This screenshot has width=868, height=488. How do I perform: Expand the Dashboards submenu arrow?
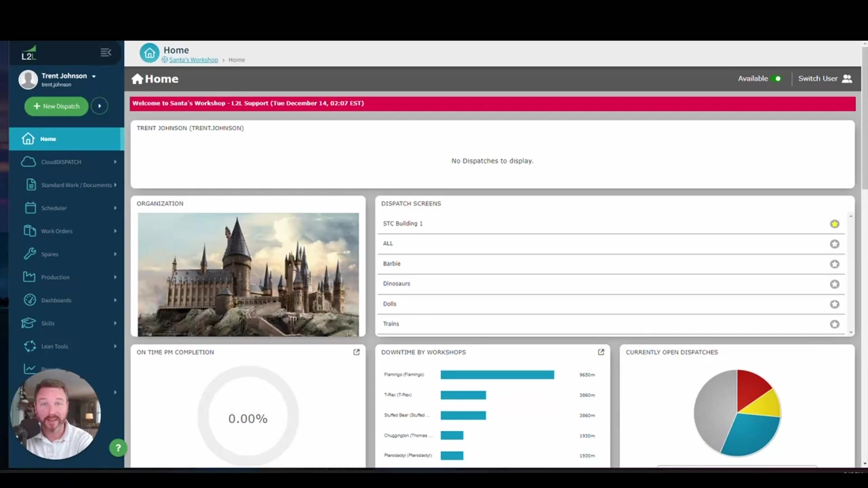click(x=115, y=300)
